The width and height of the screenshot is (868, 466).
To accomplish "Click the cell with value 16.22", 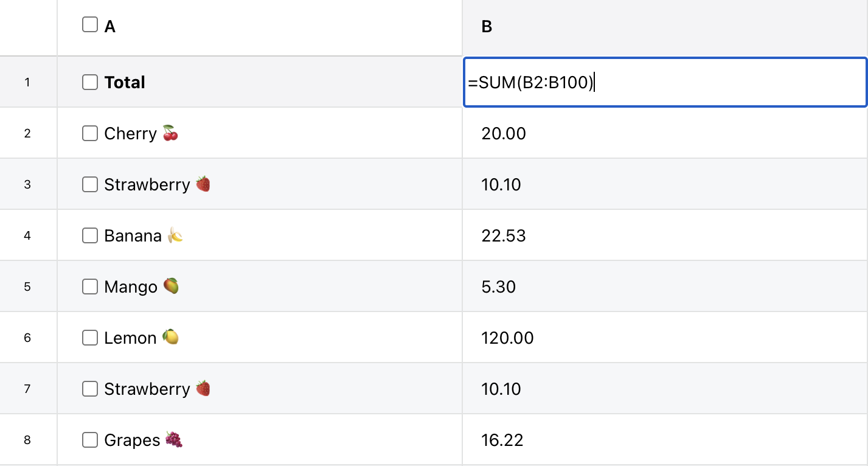I will [664, 440].
